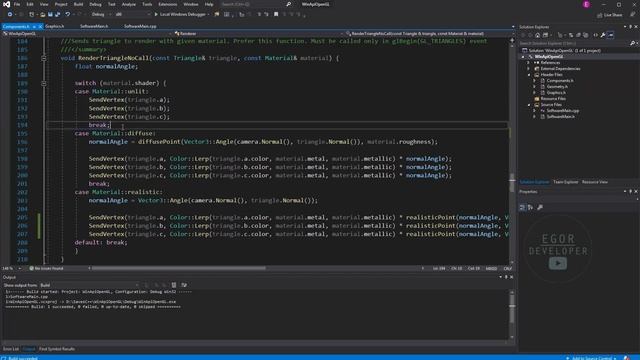The image size is (640, 360).
Task: Click the Home icon in Solution Explorer toolbar
Action: (538, 35)
